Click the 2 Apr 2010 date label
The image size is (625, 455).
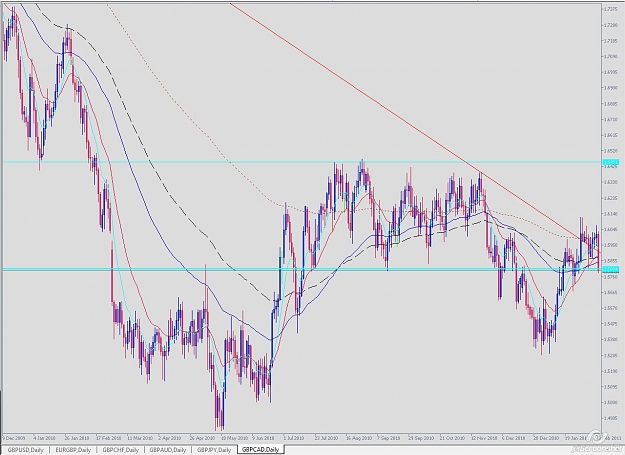click(x=170, y=438)
